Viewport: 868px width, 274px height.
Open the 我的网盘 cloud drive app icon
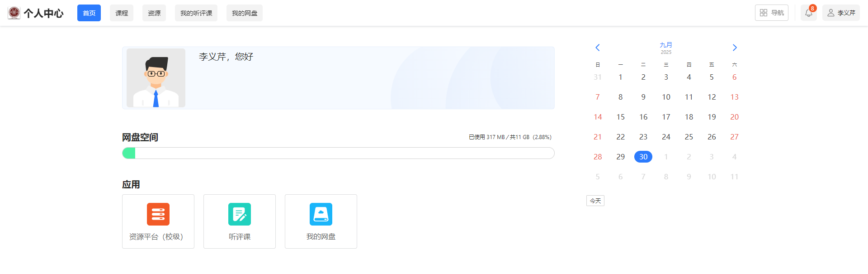click(x=321, y=214)
